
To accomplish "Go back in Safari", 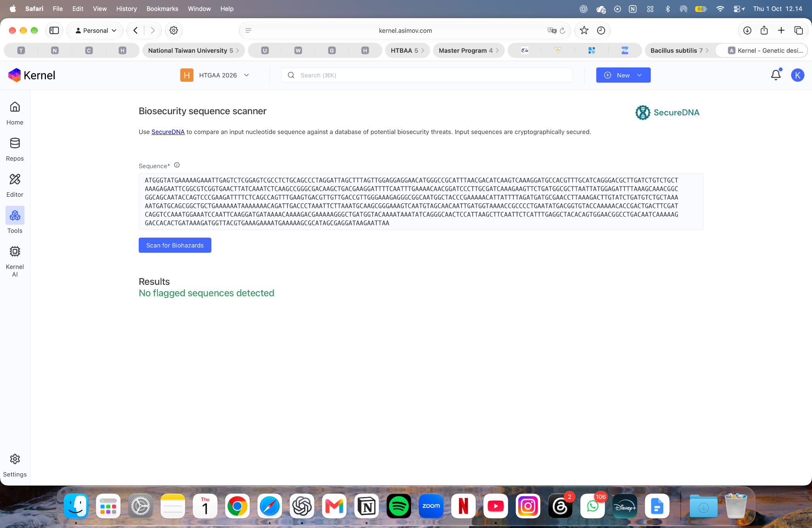I will (136, 31).
